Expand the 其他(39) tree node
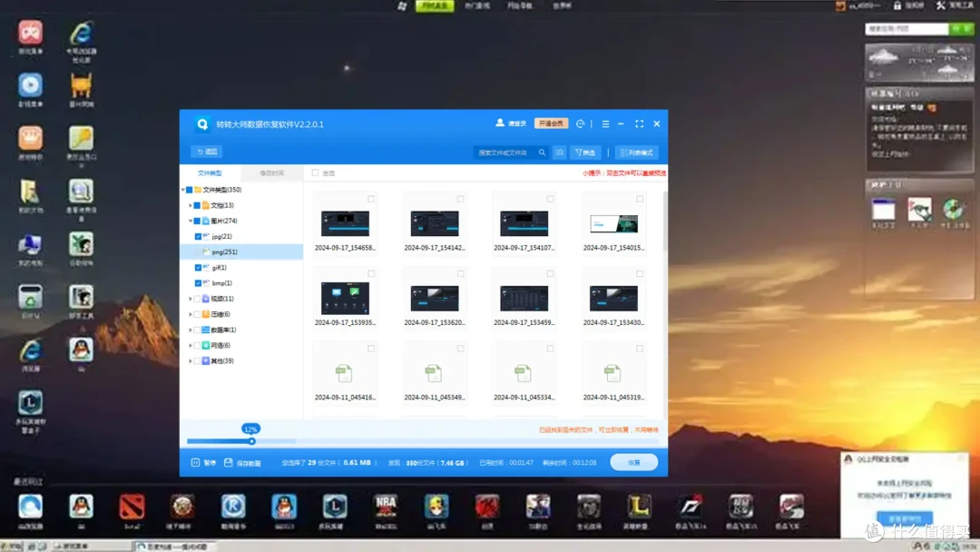The height and width of the screenshot is (552, 980). (x=191, y=360)
